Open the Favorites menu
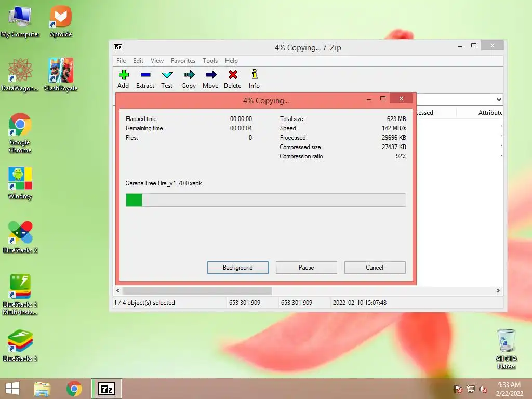532x399 pixels. 183,61
